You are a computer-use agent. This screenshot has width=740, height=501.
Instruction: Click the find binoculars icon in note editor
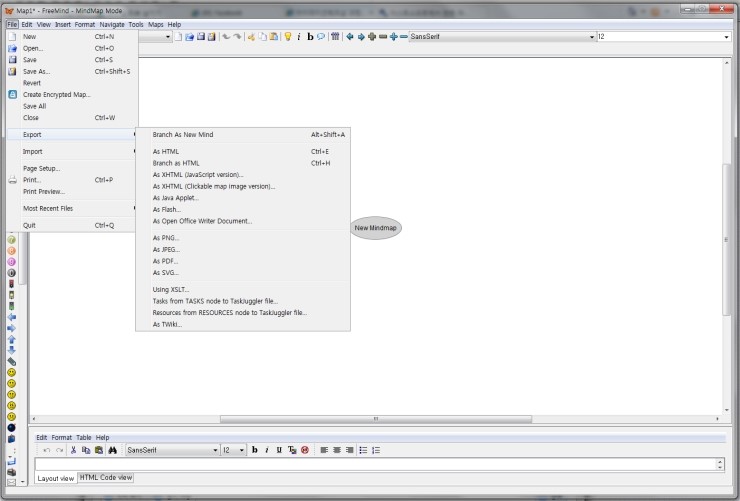point(111,451)
